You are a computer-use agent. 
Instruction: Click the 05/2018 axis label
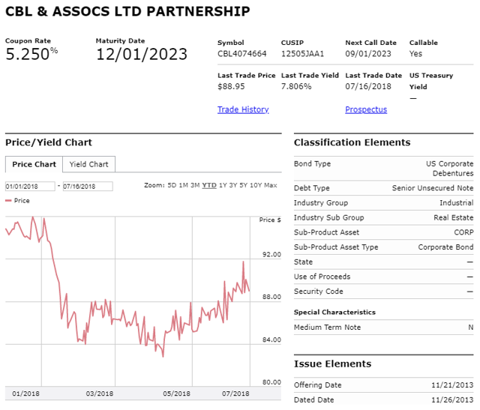[176, 394]
